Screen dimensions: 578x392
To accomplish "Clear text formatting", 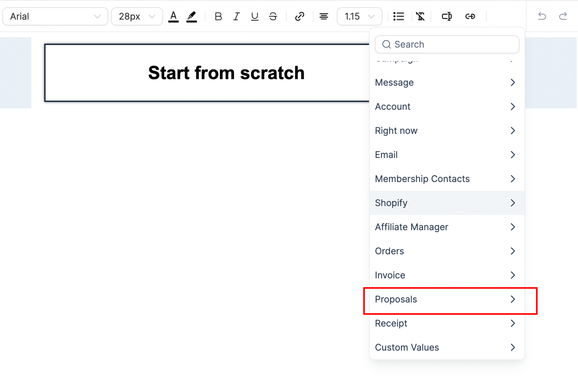I will [420, 16].
